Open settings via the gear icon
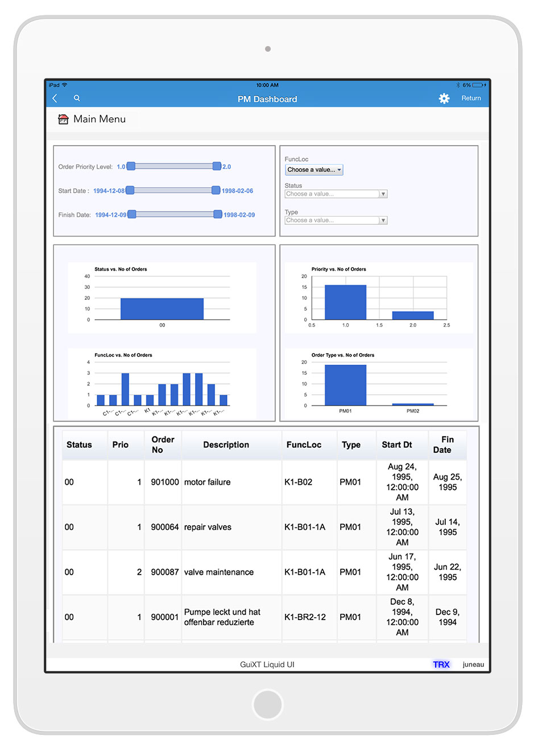 [444, 98]
